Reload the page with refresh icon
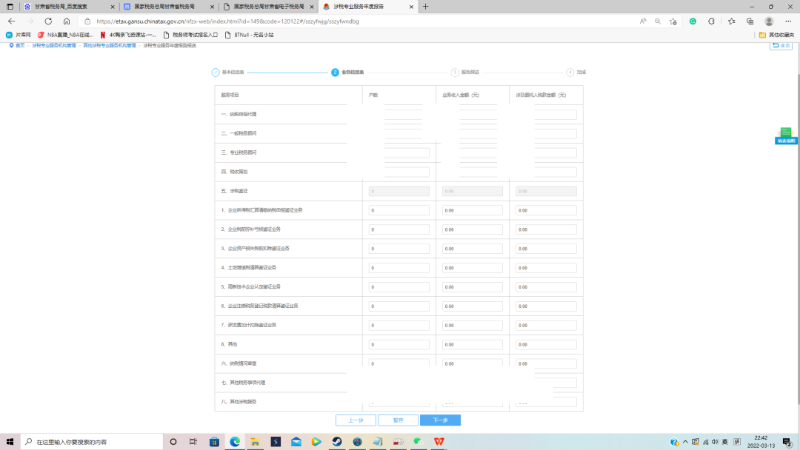Viewport: 800px width, 450px height. [48, 20]
